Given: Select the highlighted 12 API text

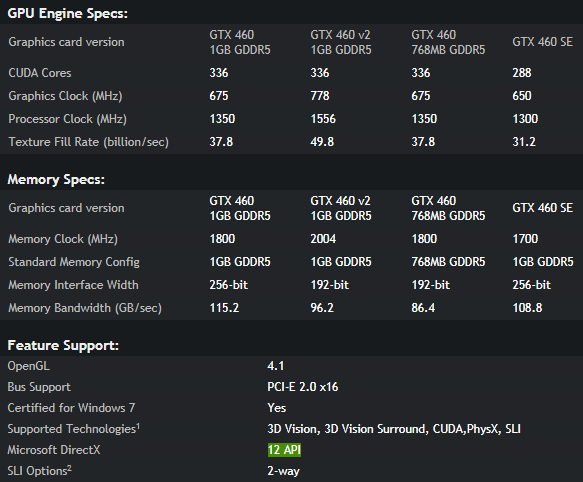Looking at the screenshot, I should pyautogui.click(x=284, y=450).
